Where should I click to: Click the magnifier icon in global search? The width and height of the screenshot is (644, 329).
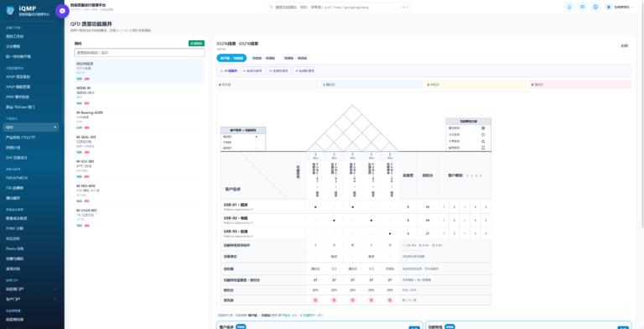point(271,7)
